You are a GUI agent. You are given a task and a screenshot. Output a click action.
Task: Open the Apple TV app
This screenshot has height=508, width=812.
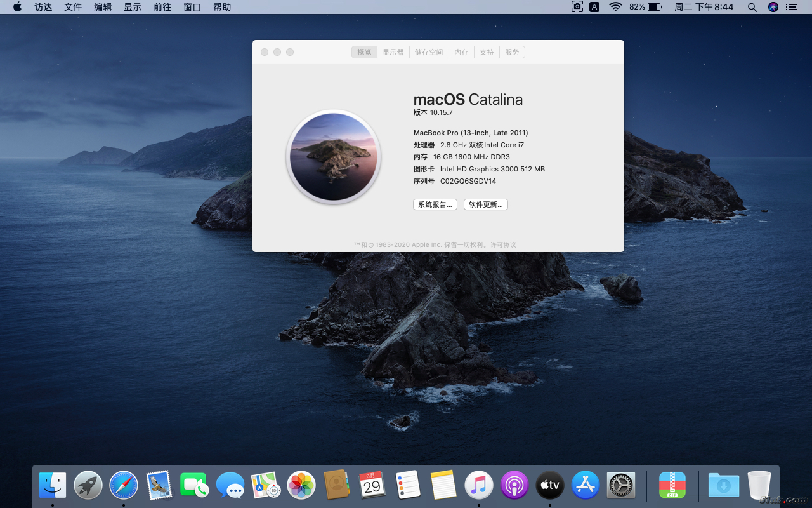(550, 486)
